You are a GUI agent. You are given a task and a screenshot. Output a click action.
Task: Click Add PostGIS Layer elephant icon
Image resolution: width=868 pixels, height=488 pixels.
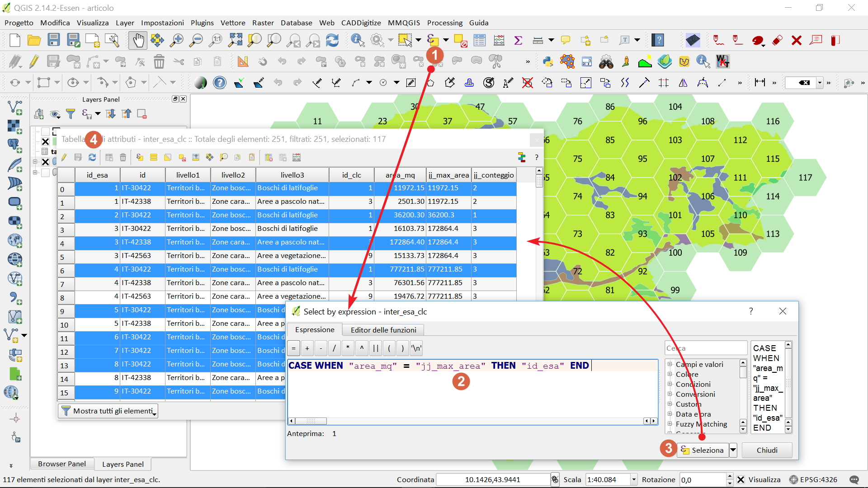pyautogui.click(x=15, y=145)
